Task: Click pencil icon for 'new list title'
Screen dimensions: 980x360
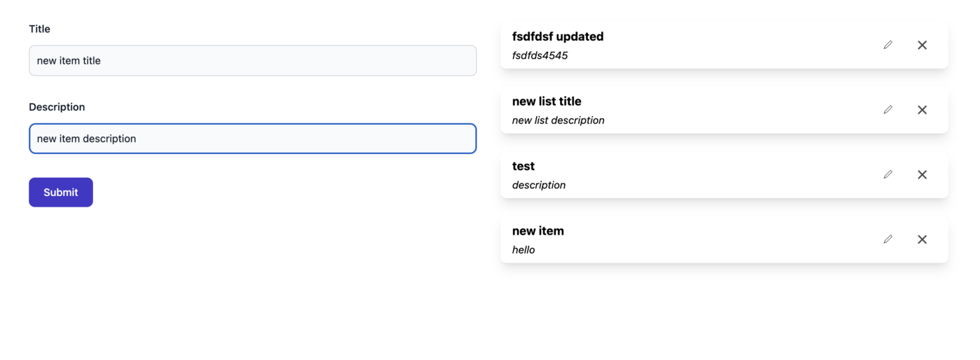Action: (888, 110)
